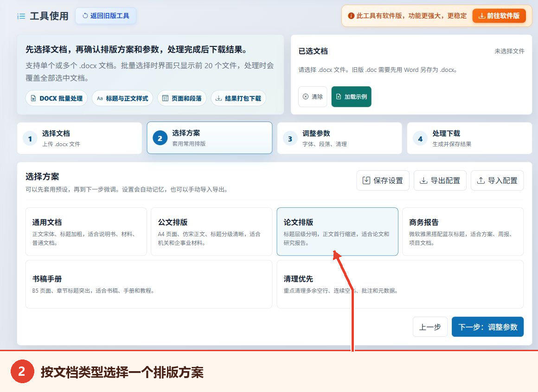Select the 结果打包下载 chip
The height and width of the screenshot is (392, 538).
point(238,98)
